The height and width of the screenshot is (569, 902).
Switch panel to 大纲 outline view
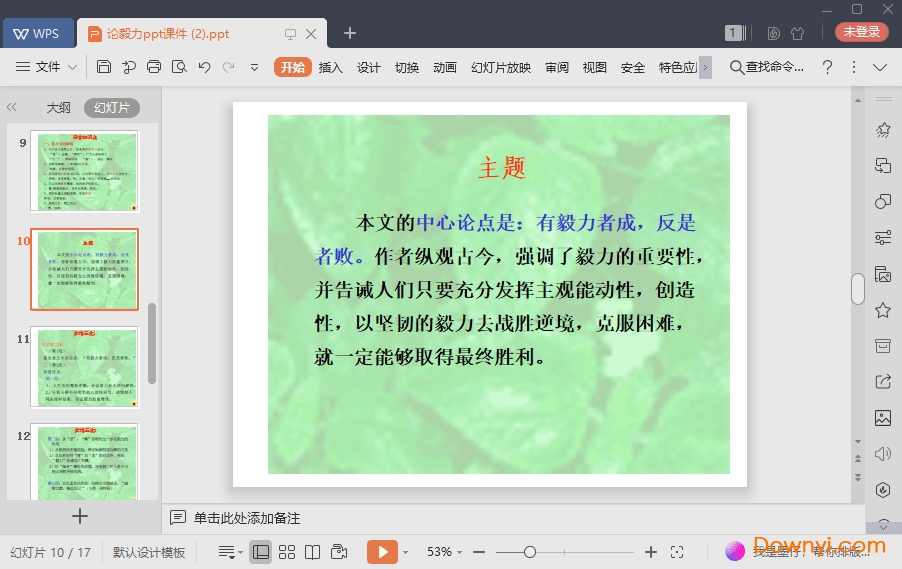pyautogui.click(x=58, y=107)
